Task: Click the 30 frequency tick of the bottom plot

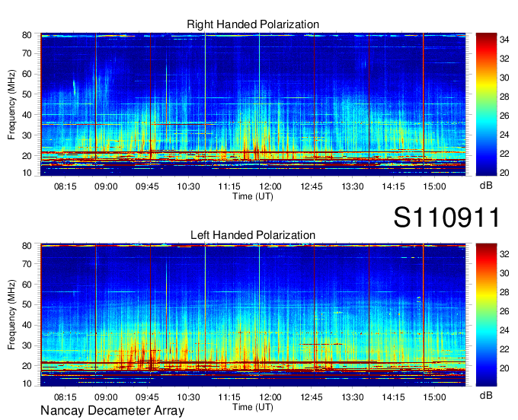Action: click(x=27, y=345)
